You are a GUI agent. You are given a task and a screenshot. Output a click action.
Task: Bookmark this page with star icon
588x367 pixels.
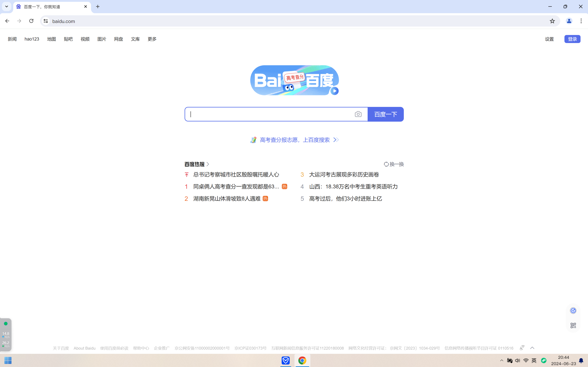pyautogui.click(x=552, y=21)
